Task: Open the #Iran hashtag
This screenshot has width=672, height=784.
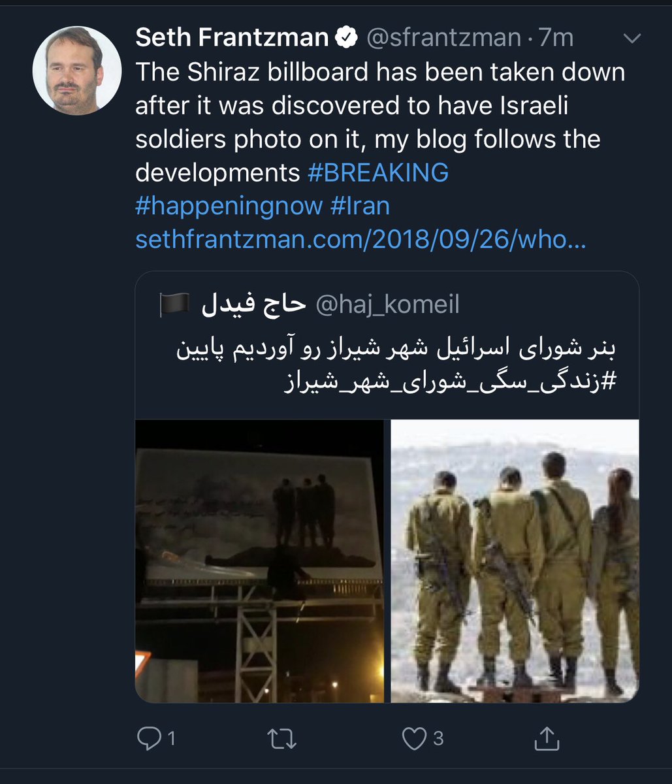Action: coord(360,206)
